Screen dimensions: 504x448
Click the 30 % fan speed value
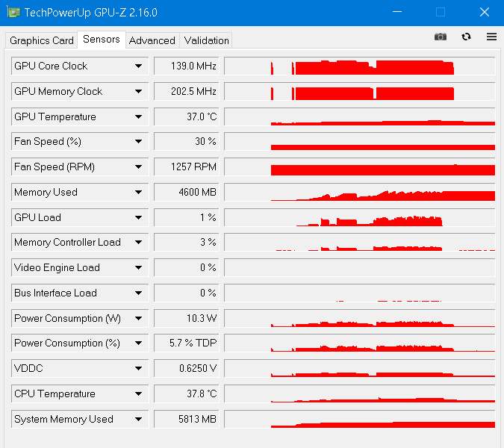point(187,141)
